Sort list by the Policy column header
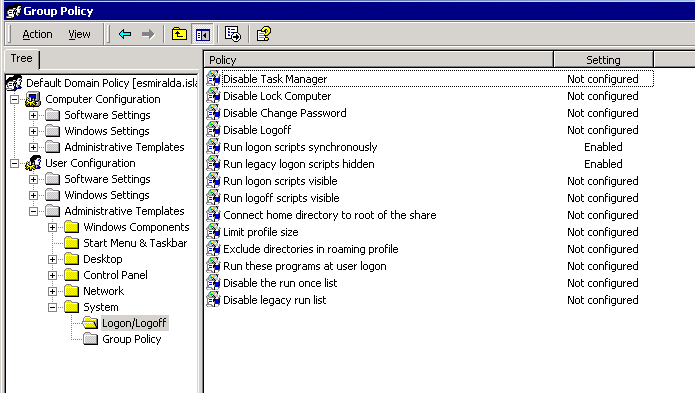Screen dimensions: 695x393 coord(379,59)
